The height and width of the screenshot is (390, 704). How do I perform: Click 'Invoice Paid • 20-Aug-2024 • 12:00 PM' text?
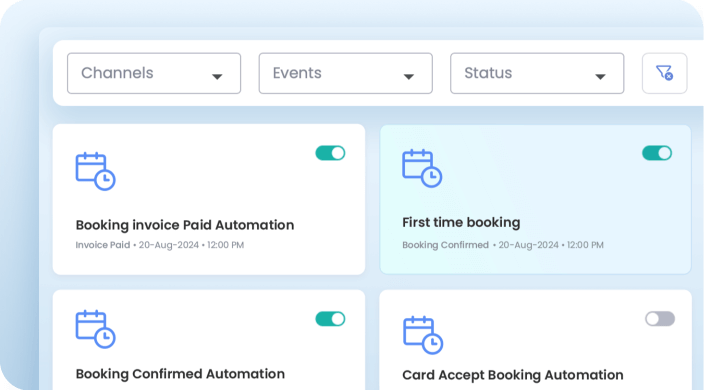coord(160,245)
